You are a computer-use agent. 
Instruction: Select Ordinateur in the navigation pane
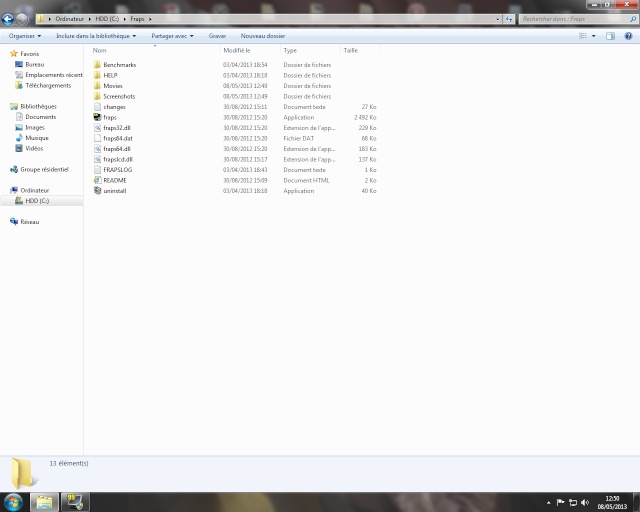pyautogui.click(x=35, y=190)
